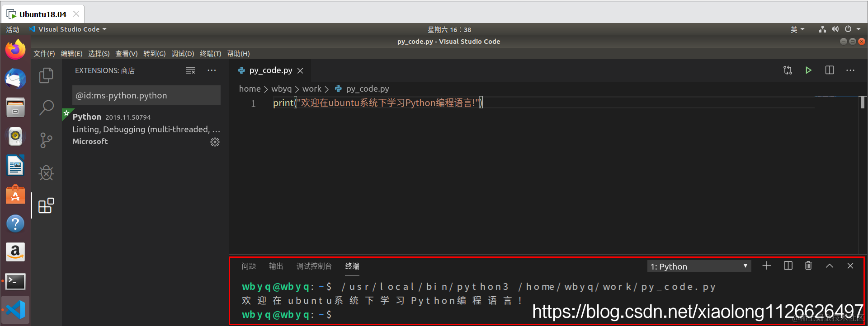Open LibreOffice Writer from the dock
Image resolution: width=868 pixels, height=326 pixels.
pos(15,165)
